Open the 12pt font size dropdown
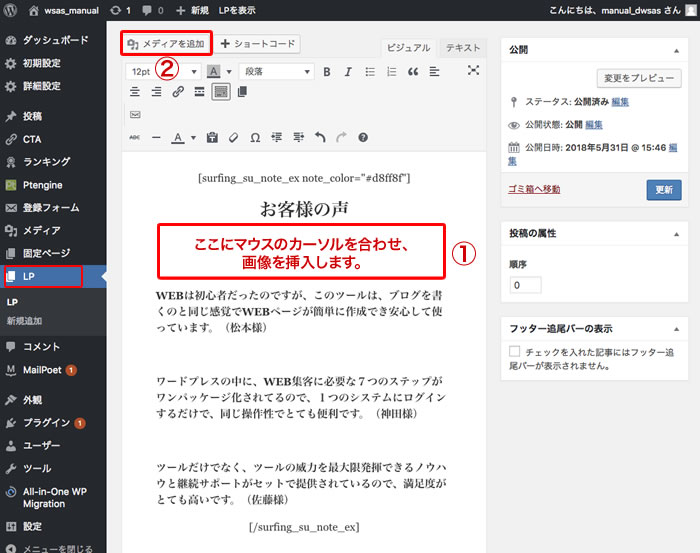The image size is (700, 553). pos(160,71)
